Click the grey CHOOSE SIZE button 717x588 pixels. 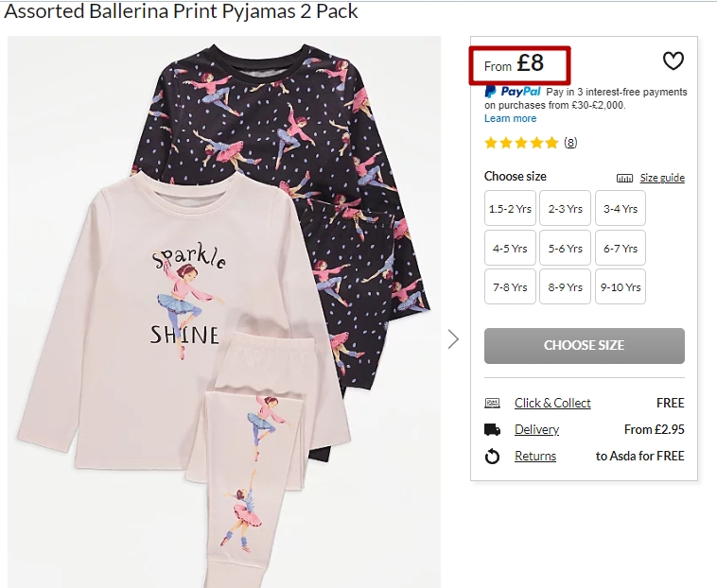pyautogui.click(x=585, y=345)
